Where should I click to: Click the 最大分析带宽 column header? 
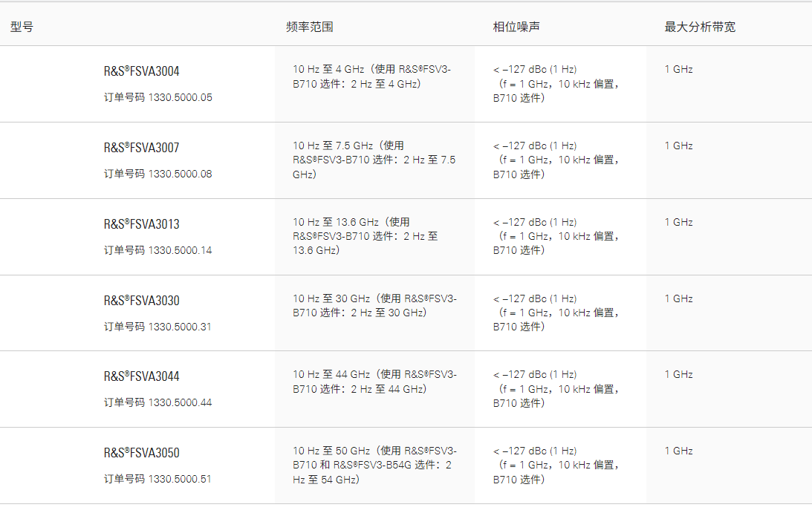(x=700, y=27)
